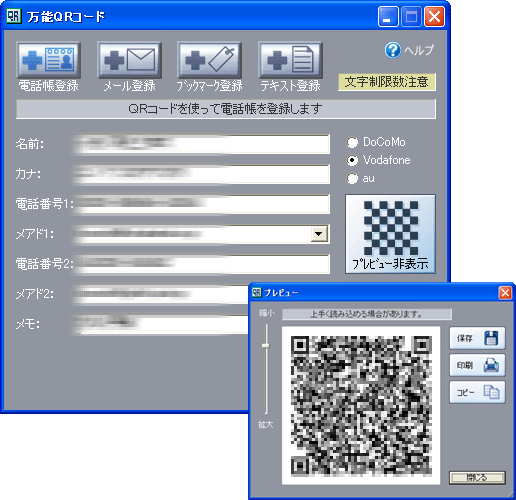Click the カナ input field

[x=202, y=174]
